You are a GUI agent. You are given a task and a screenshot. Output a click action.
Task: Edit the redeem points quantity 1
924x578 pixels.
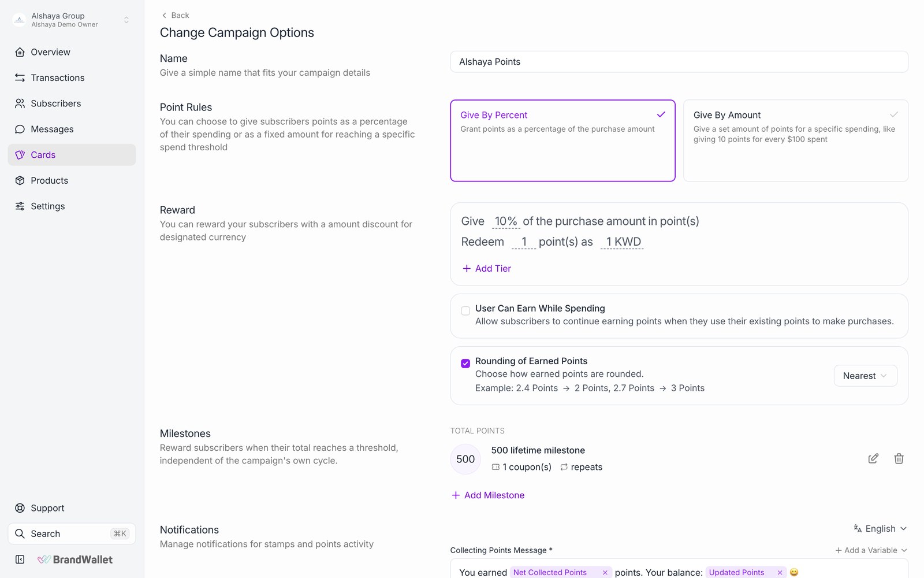coord(524,242)
